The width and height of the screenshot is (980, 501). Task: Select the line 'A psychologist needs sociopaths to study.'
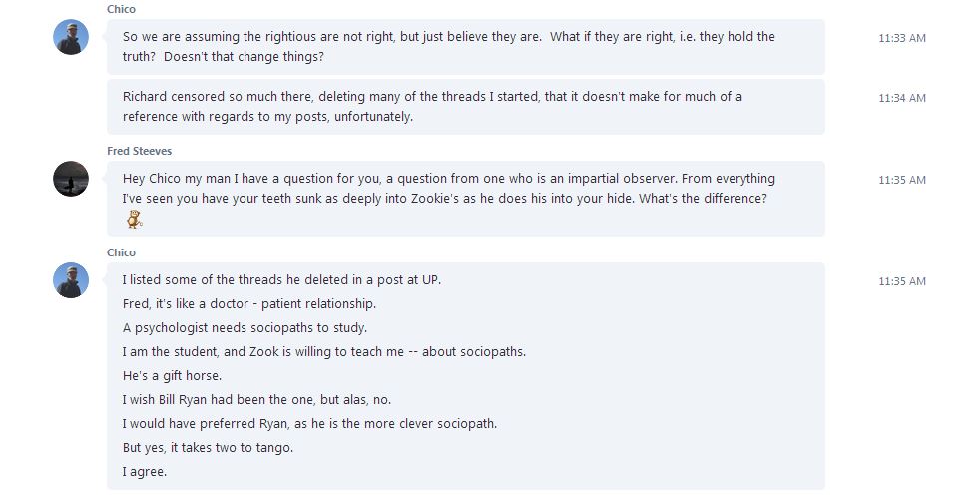click(245, 328)
